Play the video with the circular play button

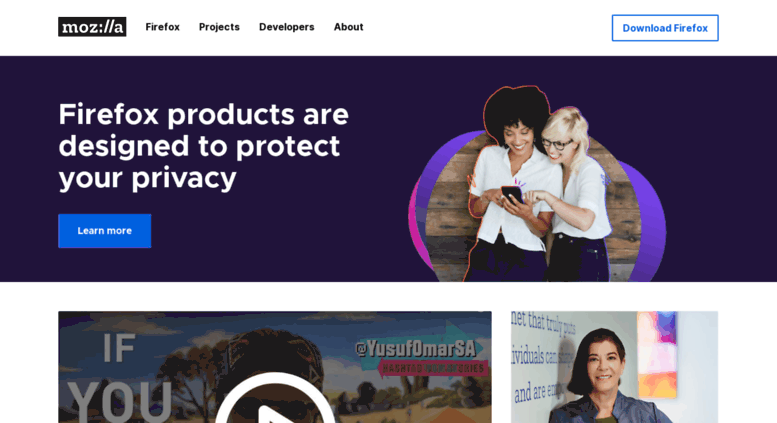tap(276, 400)
